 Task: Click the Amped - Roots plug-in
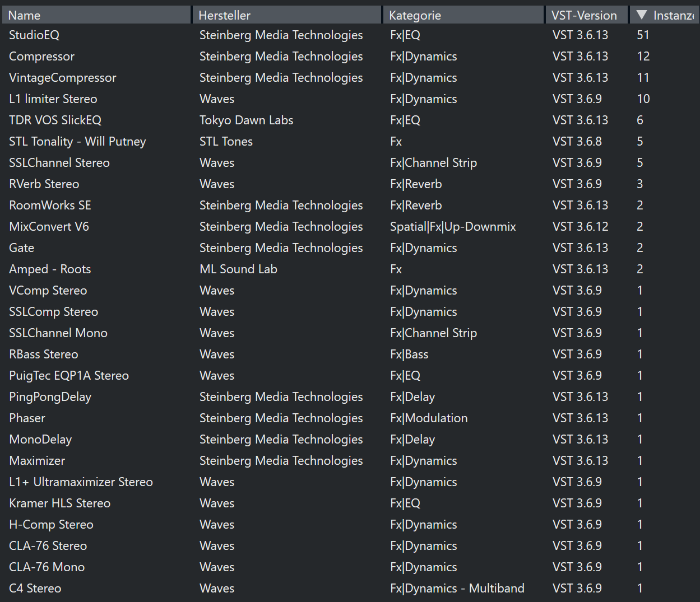[x=50, y=269]
